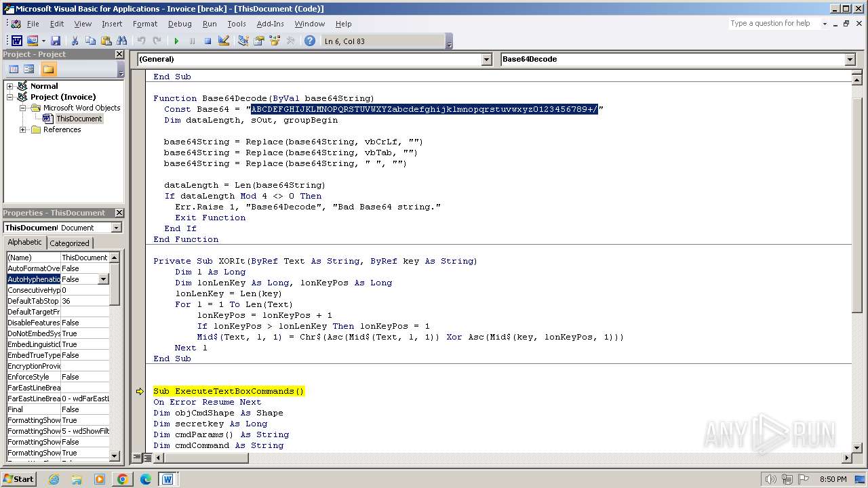Open the Insert object dropdown arrow in toolbar
868x488 pixels.
(x=43, y=41)
